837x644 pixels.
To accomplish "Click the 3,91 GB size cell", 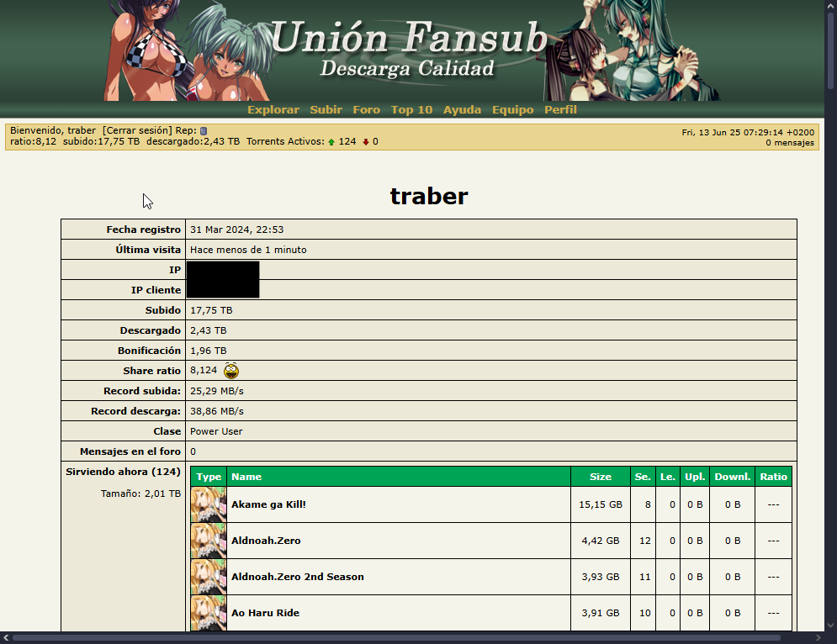I will (601, 613).
